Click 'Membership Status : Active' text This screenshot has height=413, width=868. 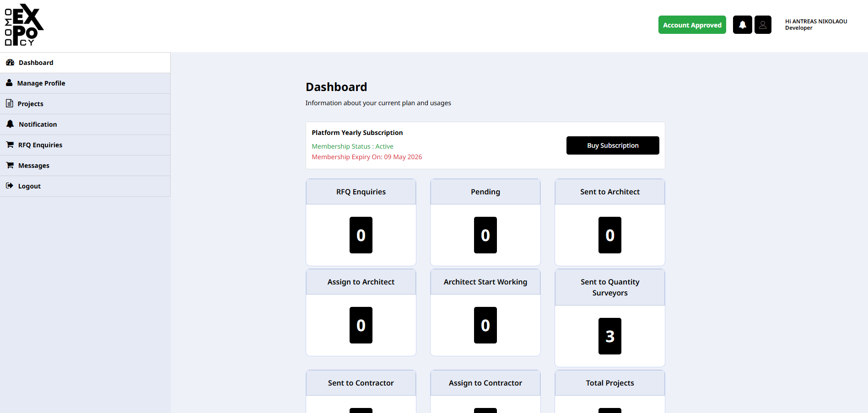pyautogui.click(x=352, y=146)
